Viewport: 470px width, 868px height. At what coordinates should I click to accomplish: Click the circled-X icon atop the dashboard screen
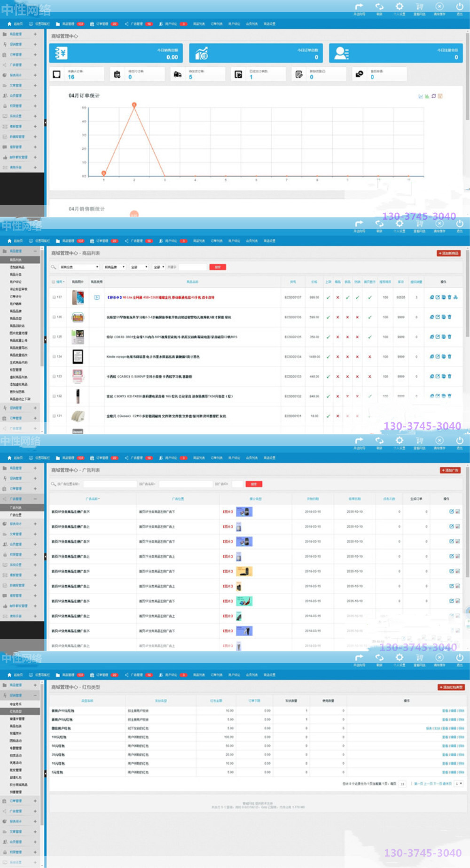(439, 7)
